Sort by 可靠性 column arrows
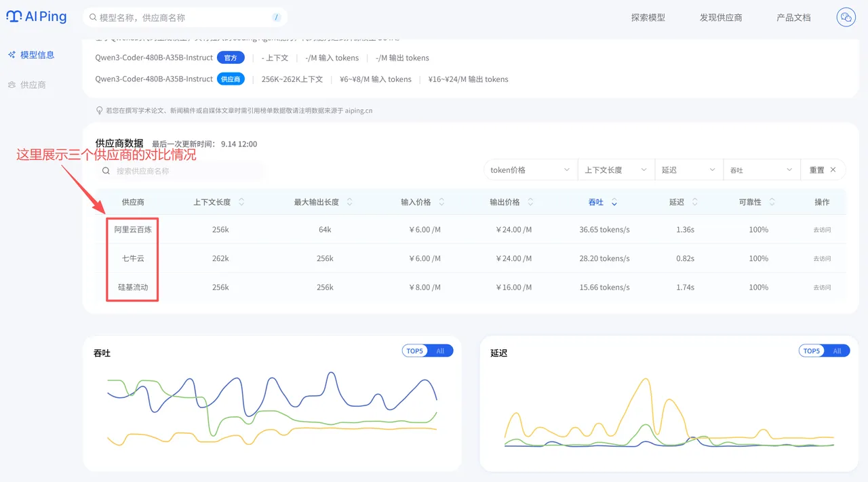The height and width of the screenshot is (482, 868). coord(772,202)
